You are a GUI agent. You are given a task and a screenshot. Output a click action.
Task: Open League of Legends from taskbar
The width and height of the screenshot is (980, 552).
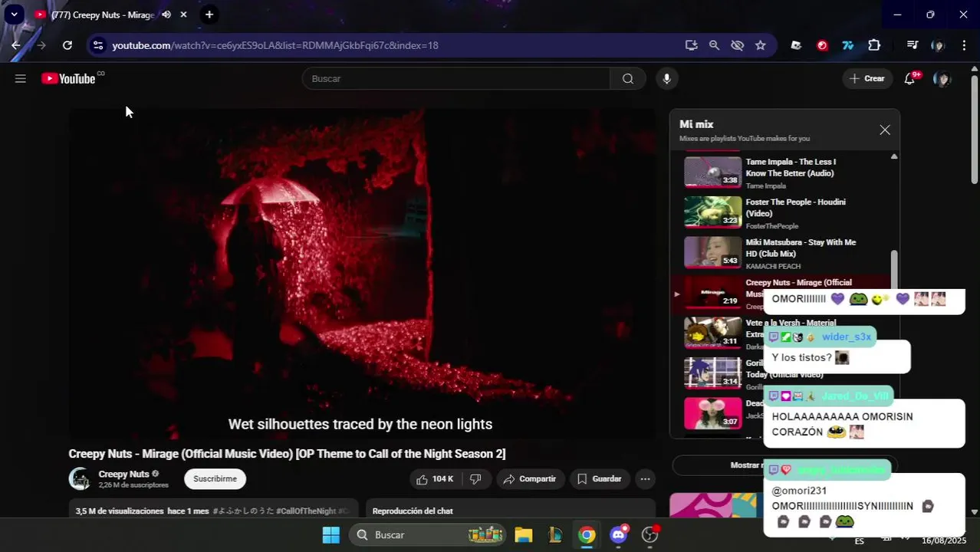556,535
